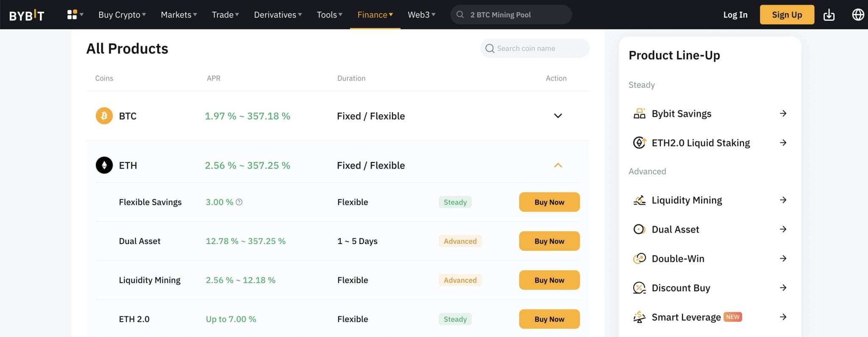This screenshot has height=337, width=868.
Task: Open the Markets dropdown
Action: click(x=179, y=15)
